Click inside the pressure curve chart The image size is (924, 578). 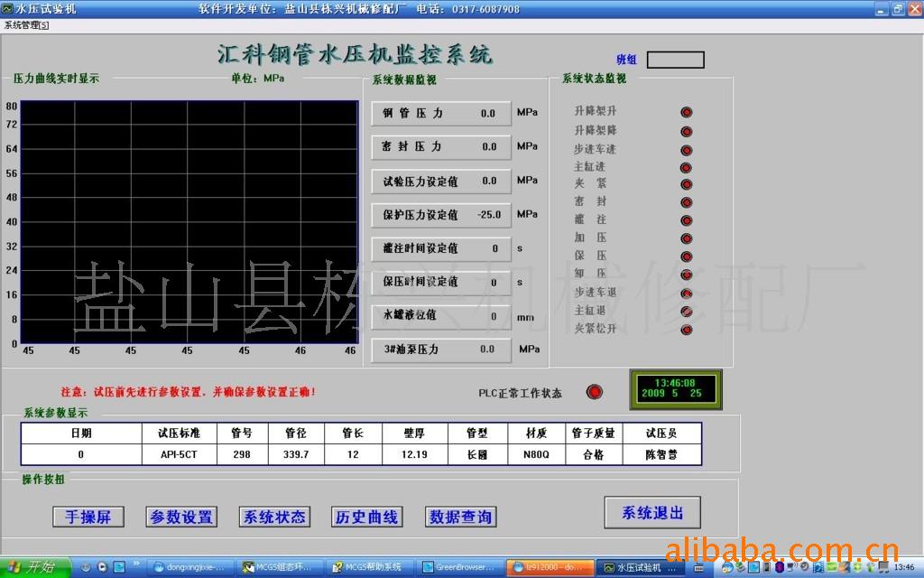click(189, 222)
